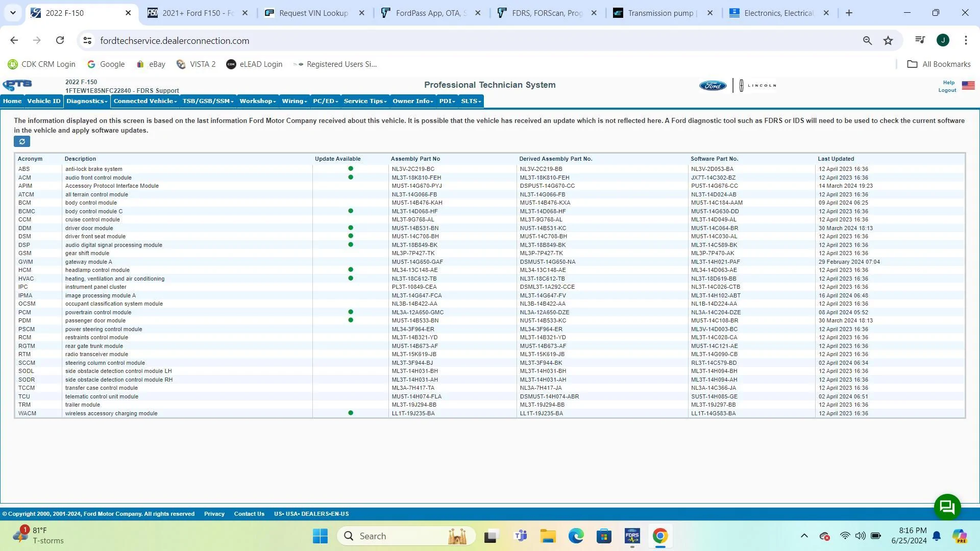
Task: Open the Chrome three-dot menu
Action: (x=966, y=40)
